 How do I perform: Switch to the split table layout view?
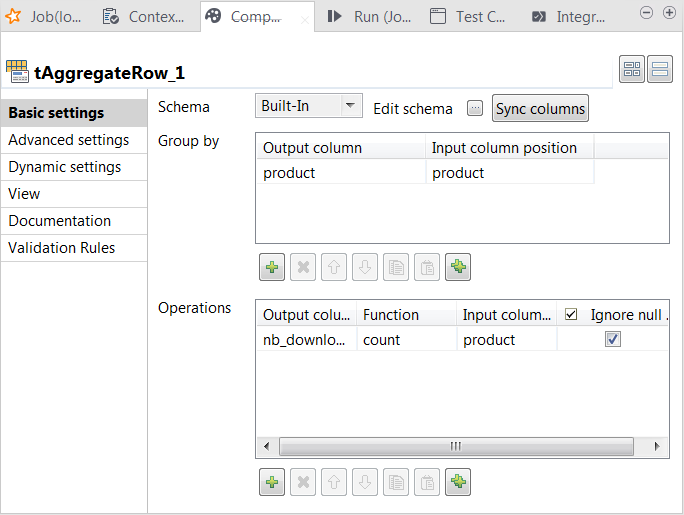pyautogui.click(x=633, y=69)
